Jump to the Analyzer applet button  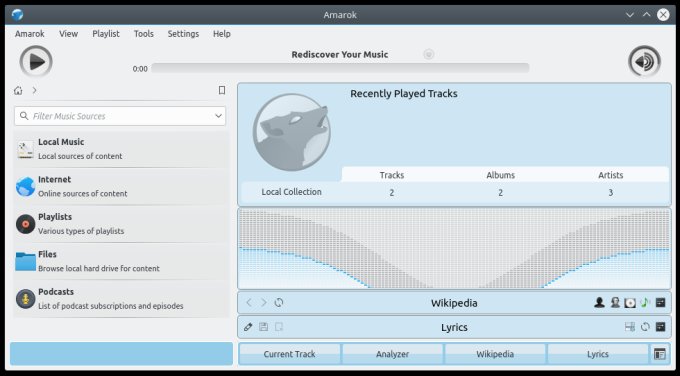[x=392, y=354]
